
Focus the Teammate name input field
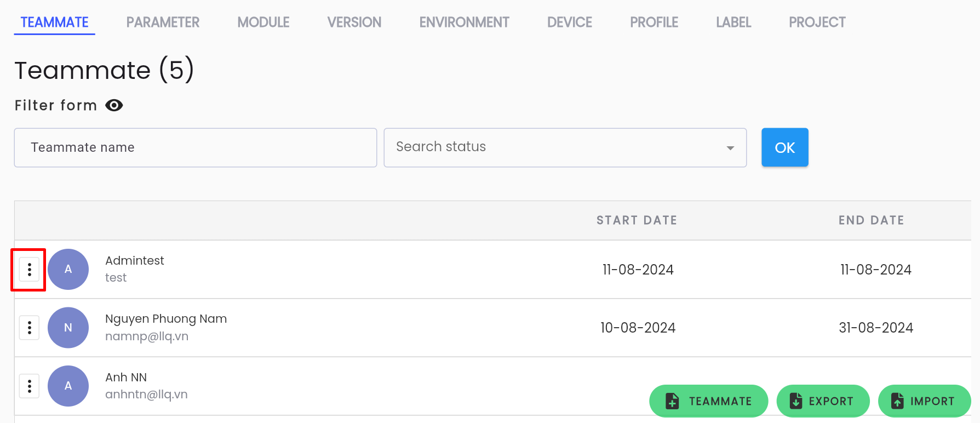coord(195,147)
